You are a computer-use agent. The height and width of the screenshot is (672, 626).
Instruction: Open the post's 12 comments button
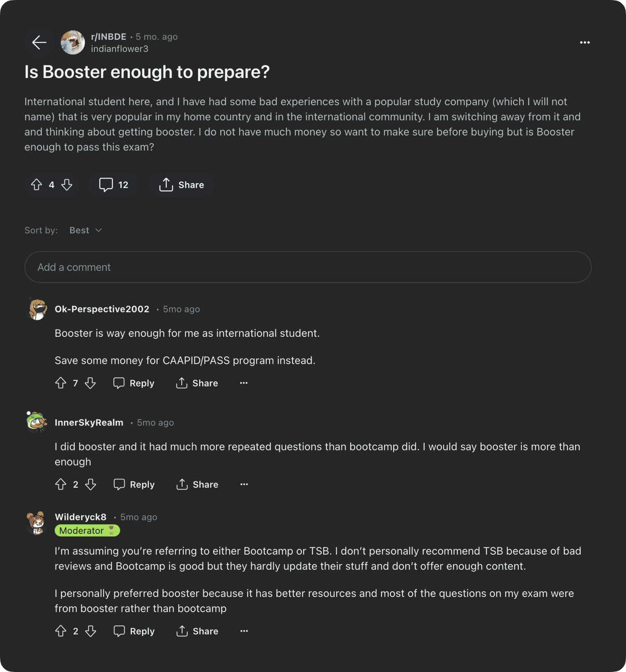coord(114,185)
